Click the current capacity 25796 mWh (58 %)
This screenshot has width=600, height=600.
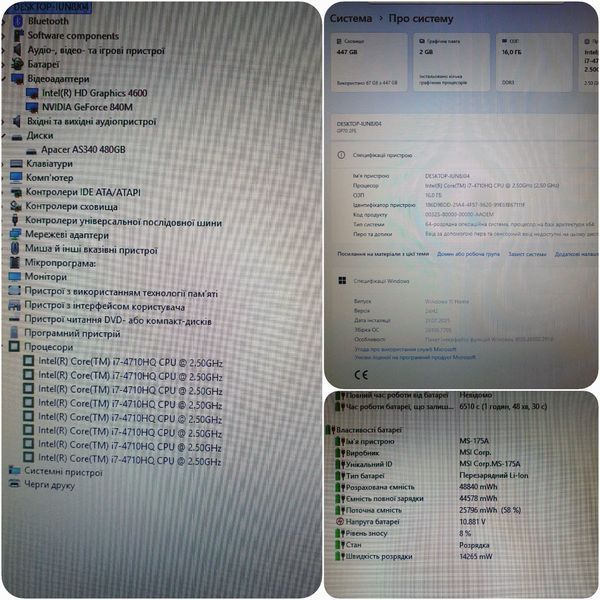(x=490, y=510)
